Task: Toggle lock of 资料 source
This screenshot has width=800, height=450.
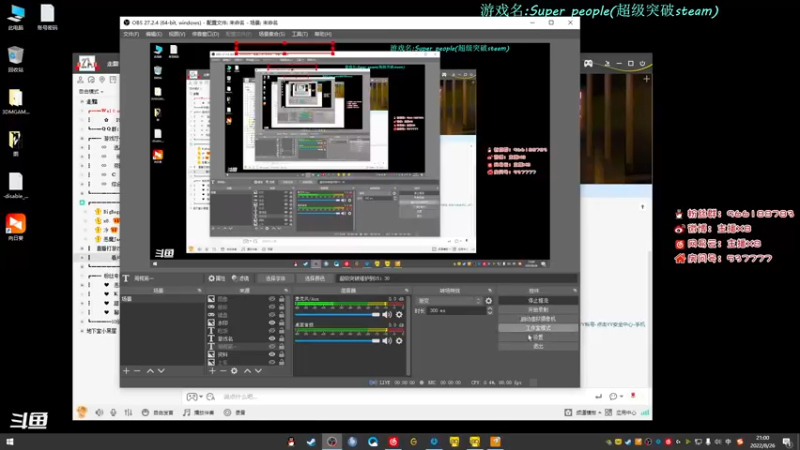Action: click(x=282, y=355)
